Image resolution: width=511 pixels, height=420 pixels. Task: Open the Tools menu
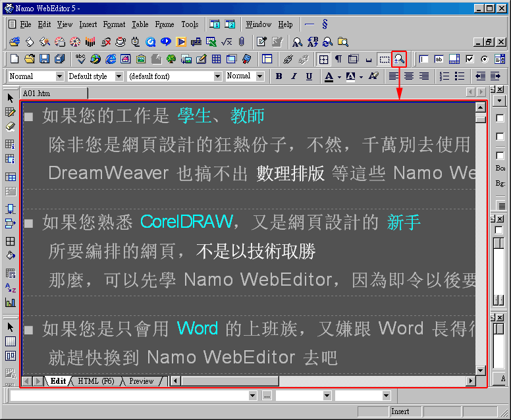[190, 24]
